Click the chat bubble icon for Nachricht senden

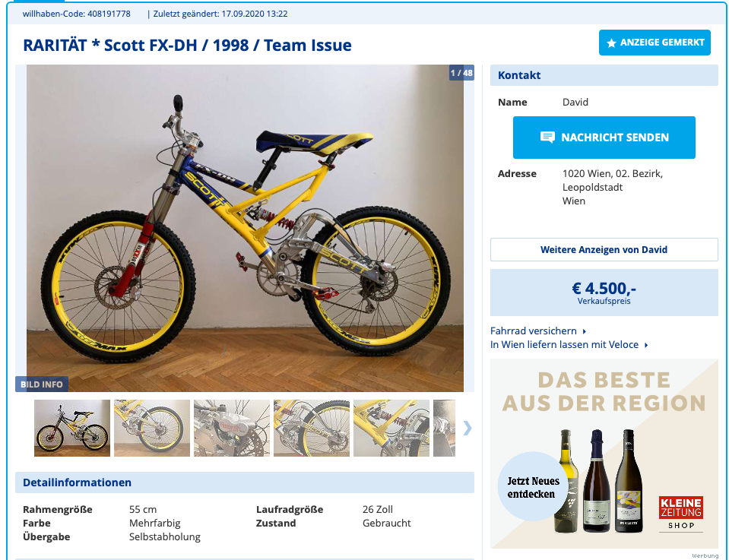click(547, 138)
